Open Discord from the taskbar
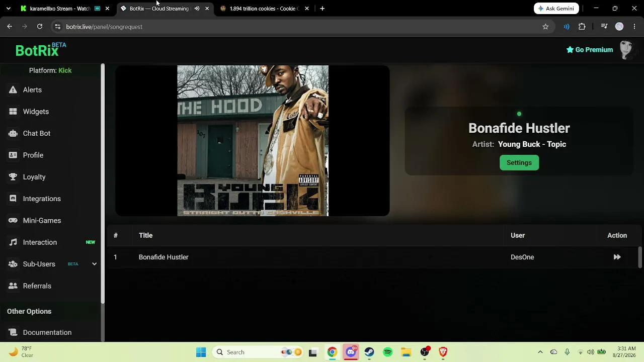The image size is (644, 362). tap(351, 352)
